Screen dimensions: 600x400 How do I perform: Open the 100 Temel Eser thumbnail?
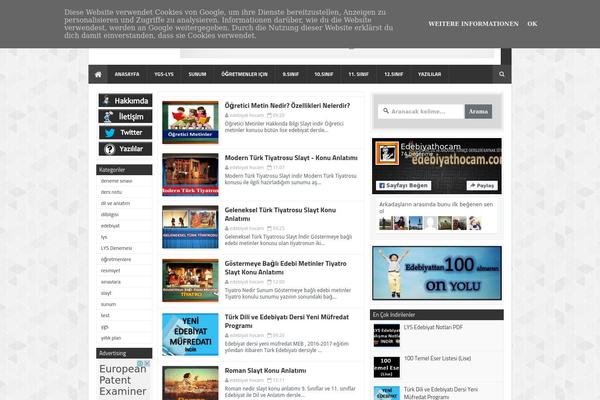point(386,367)
